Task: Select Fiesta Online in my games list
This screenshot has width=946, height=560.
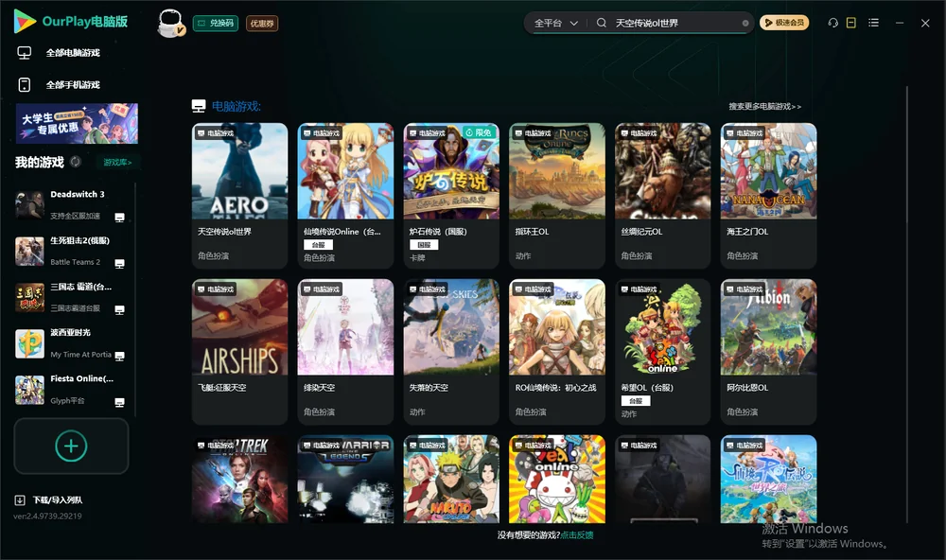Action: pyautogui.click(x=71, y=390)
